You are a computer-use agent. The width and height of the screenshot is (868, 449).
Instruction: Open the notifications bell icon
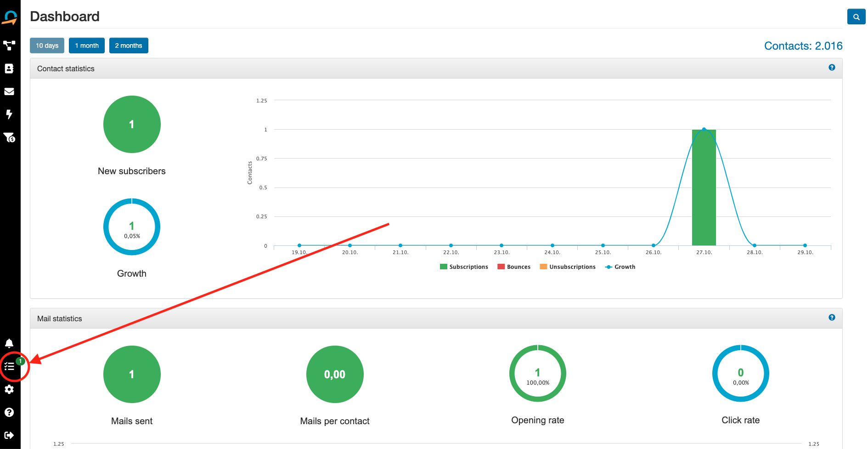[9, 343]
